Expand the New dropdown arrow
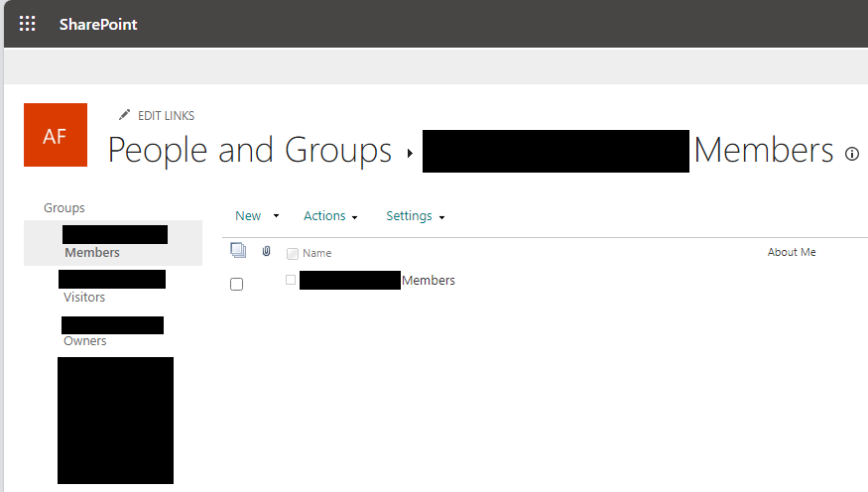Screen dimensions: 868x492 point(276,216)
